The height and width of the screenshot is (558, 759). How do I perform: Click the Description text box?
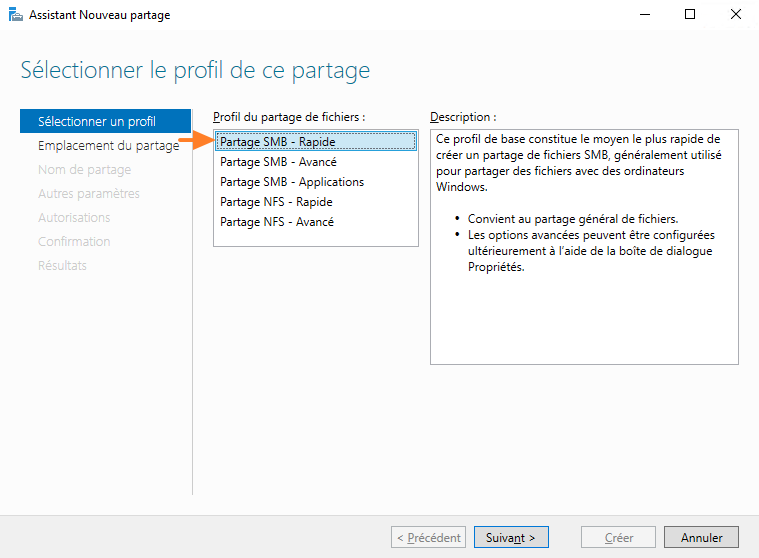coord(584,247)
